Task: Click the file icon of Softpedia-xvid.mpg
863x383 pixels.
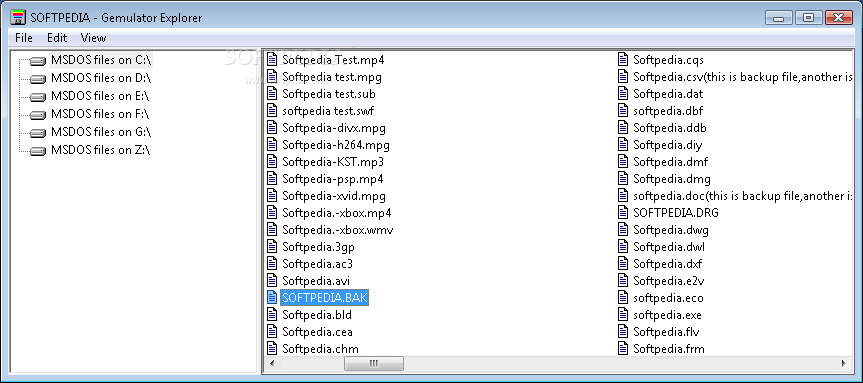Action: pyautogui.click(x=272, y=195)
